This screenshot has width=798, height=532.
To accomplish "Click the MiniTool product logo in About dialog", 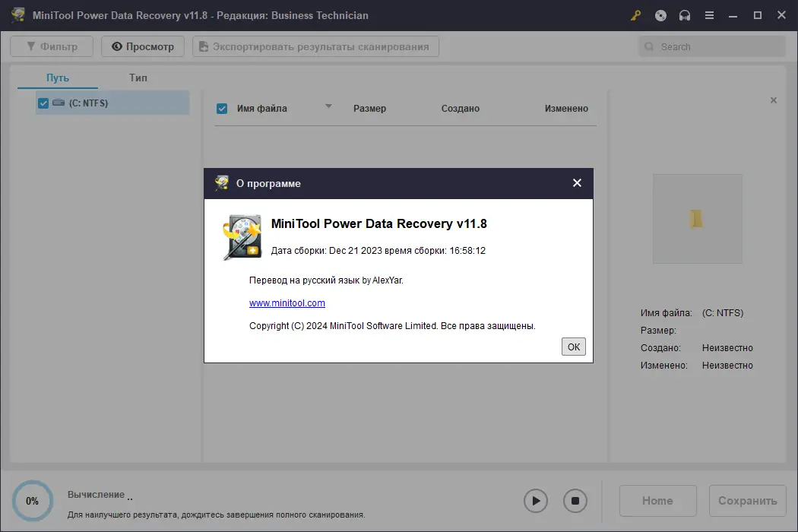I will (242, 237).
